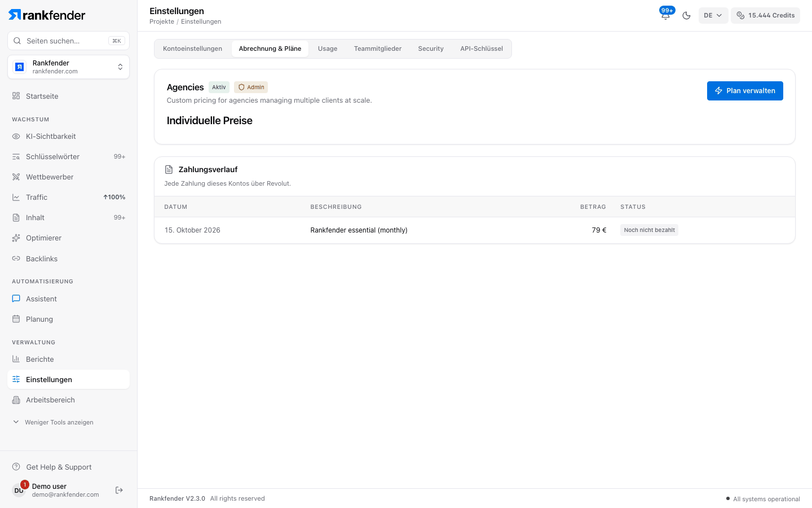Switch to the API-Schlüssel tab
The width and height of the screenshot is (812, 508).
(x=482, y=49)
